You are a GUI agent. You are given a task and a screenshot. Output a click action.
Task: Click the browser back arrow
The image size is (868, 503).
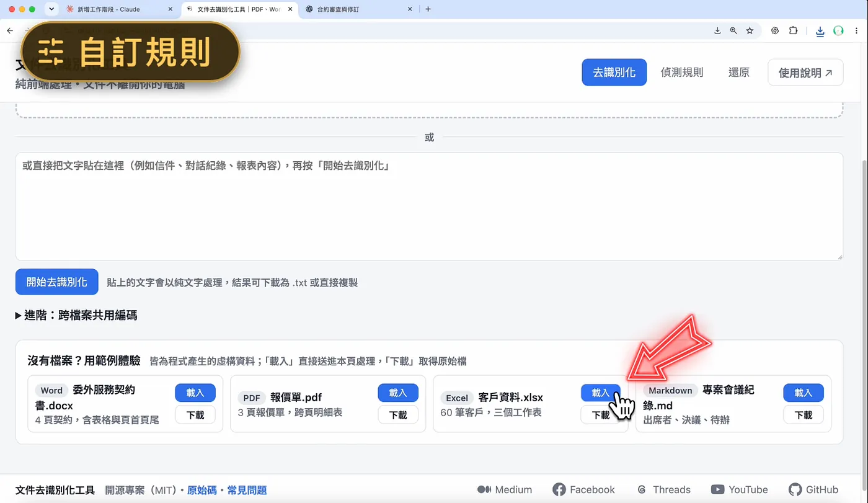(x=10, y=30)
